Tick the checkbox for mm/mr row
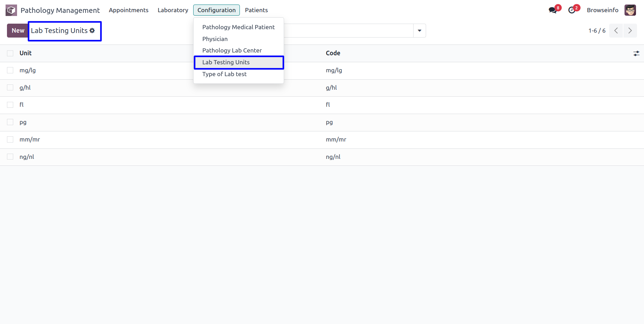The width and height of the screenshot is (644, 324). click(x=10, y=139)
